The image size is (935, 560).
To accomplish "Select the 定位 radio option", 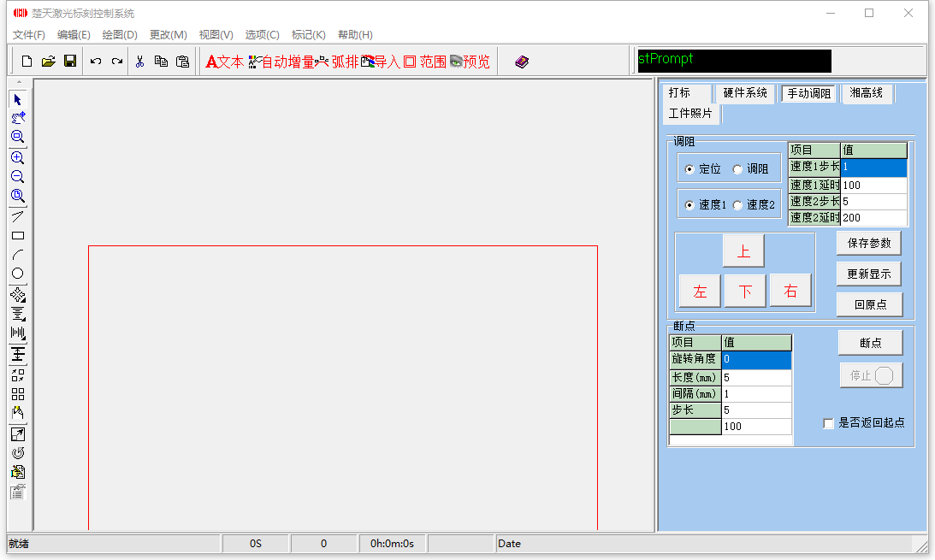I will tap(689, 169).
